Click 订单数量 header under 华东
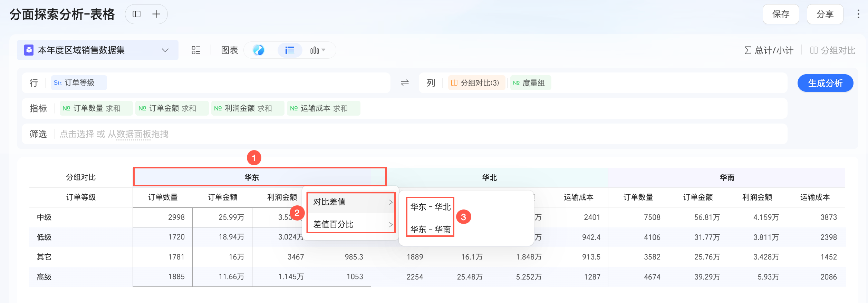 163,197
